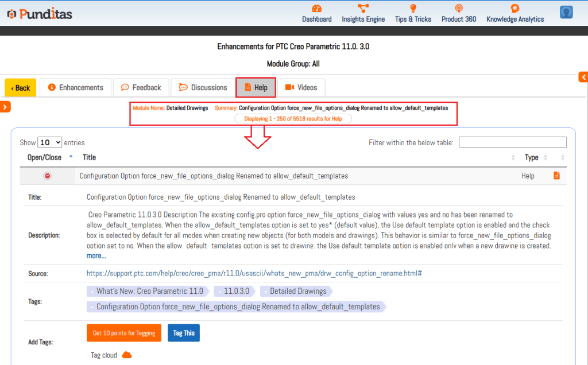The width and height of the screenshot is (588, 365).
Task: Click the user profile avatar icon
Action: pyautogui.click(x=566, y=12)
